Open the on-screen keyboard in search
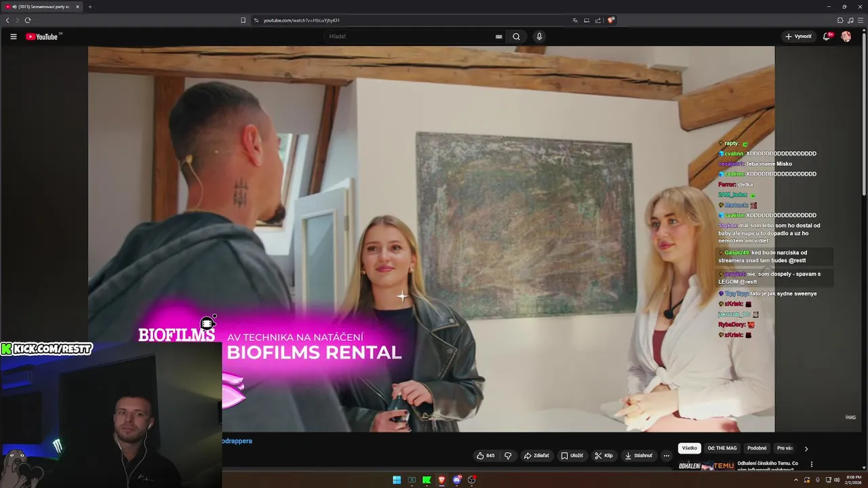This screenshot has width=868, height=488. [x=499, y=37]
